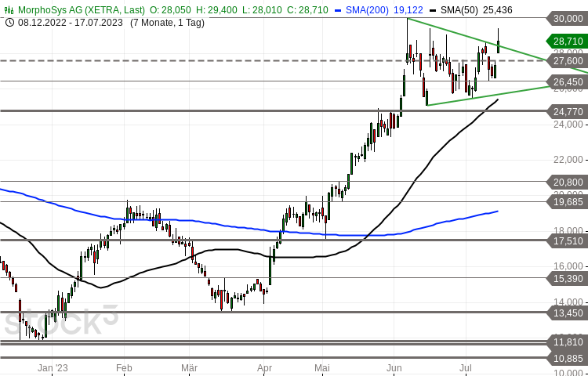Click the 24,000 axis label

(x=568, y=124)
